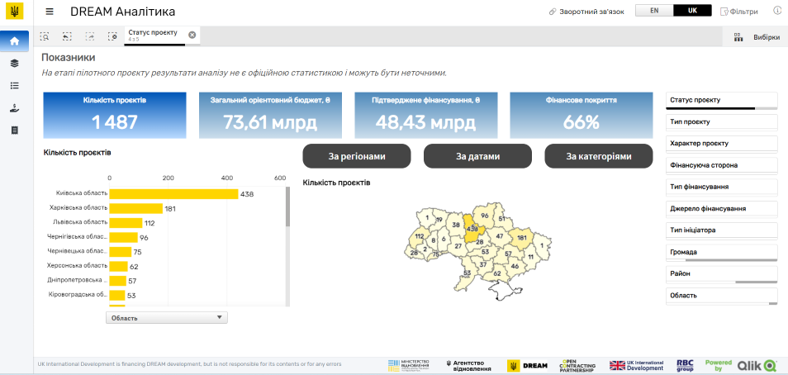The image size is (788, 375).
Task: Select the map region labeled 62
Action: click(498, 273)
